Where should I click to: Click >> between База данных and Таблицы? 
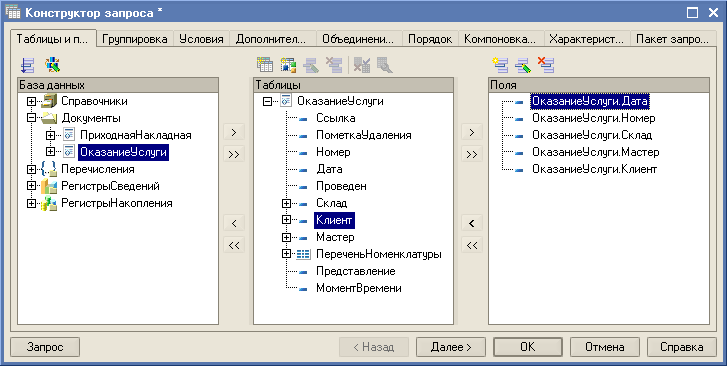pos(234,154)
